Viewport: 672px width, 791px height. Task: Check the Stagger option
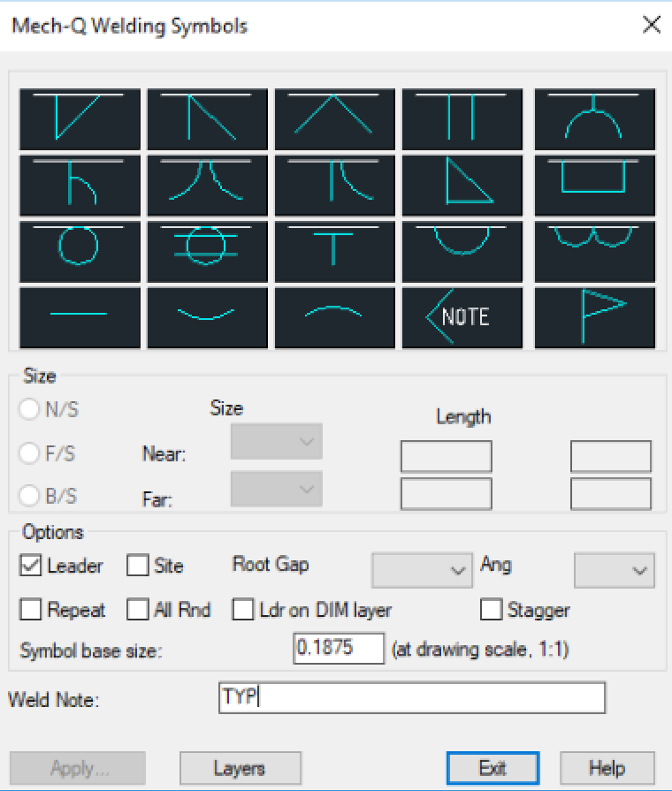coord(492,610)
